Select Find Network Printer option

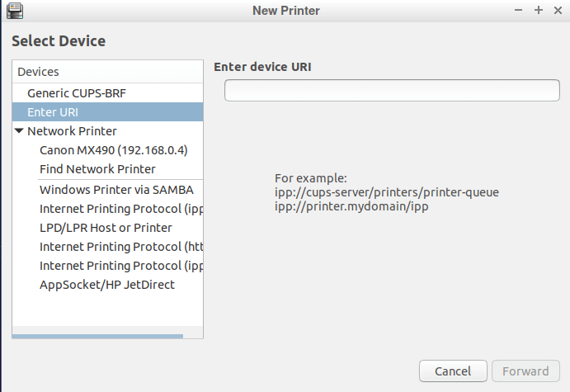coord(97,169)
